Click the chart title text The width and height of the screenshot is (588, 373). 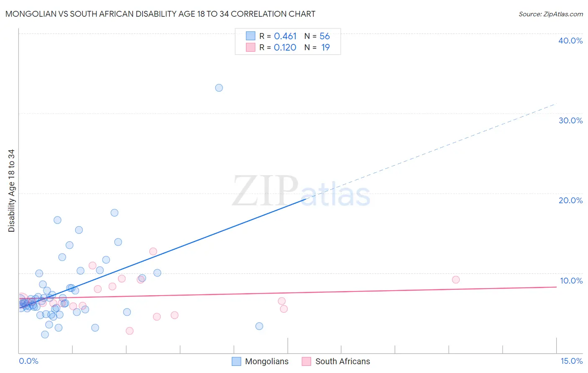(160, 14)
